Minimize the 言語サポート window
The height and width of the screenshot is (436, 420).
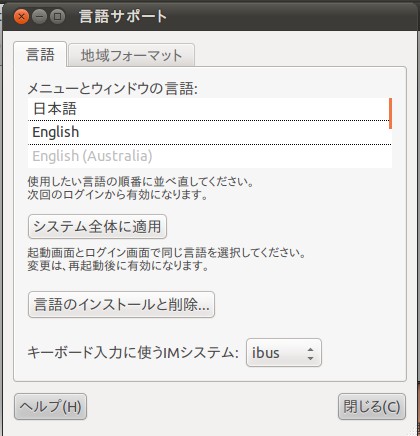(40, 16)
